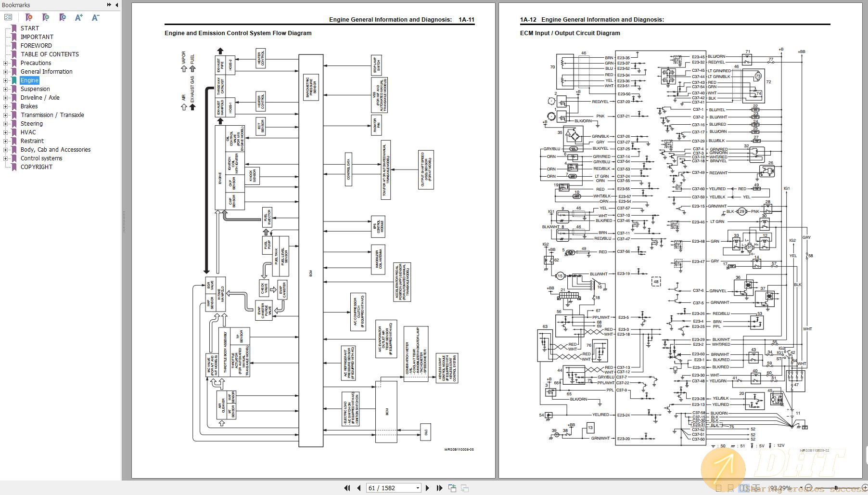Click the delete bookmark icon

pyautogui.click(x=29, y=17)
